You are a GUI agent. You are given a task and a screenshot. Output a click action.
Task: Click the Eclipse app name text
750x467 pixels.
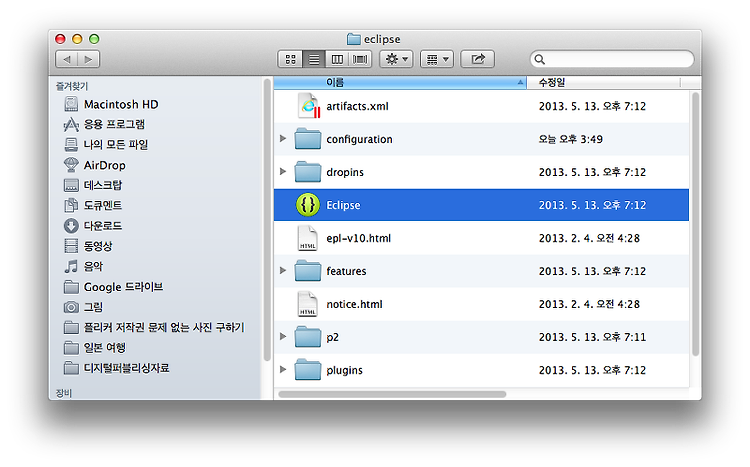(343, 205)
